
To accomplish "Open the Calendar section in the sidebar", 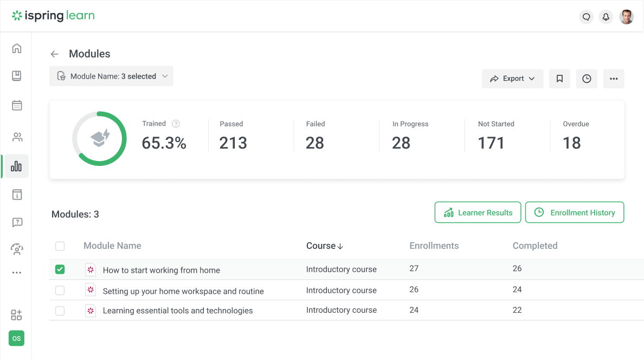I will 16,105.
